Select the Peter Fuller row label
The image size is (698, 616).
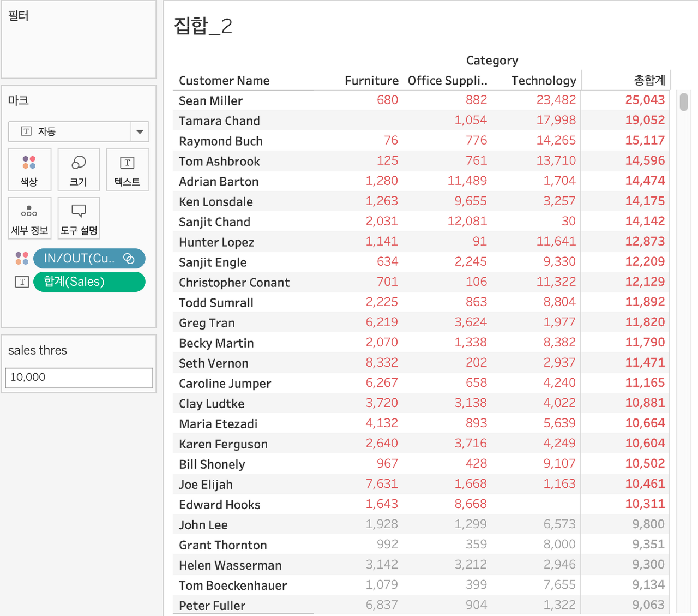point(212,606)
